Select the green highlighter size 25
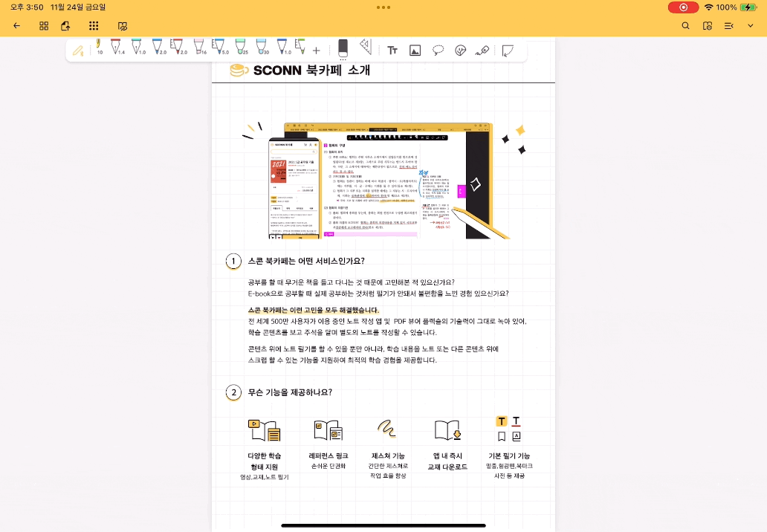This screenshot has height=532, width=767. coord(241,47)
